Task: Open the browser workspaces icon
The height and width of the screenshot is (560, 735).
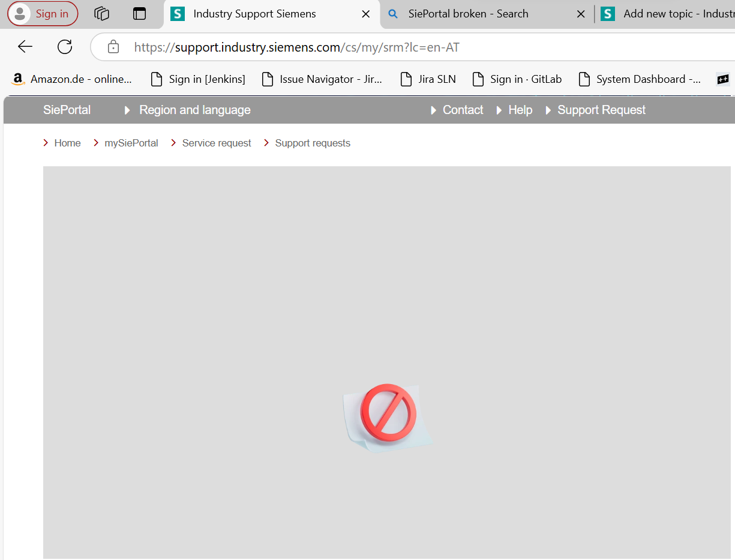Action: (x=102, y=14)
